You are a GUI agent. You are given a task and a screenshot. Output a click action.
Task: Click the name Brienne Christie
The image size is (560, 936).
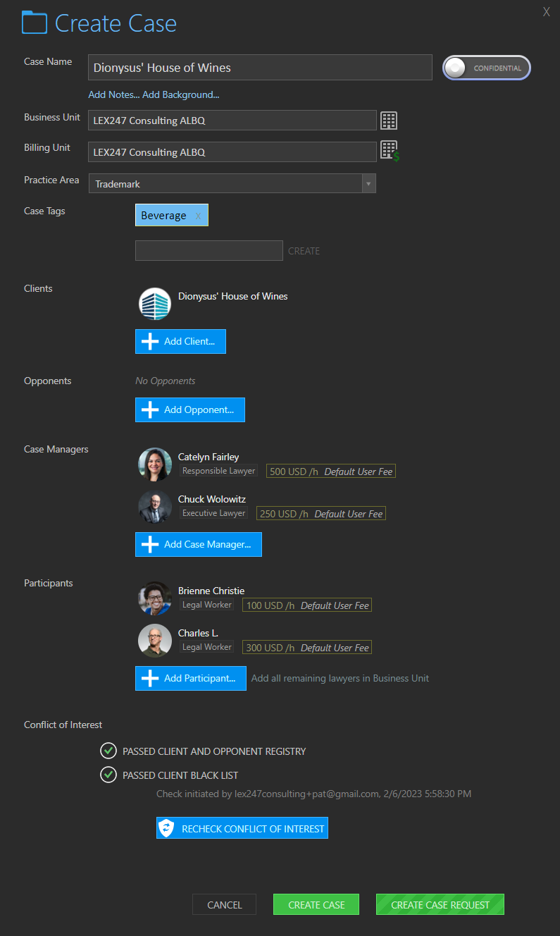point(211,591)
